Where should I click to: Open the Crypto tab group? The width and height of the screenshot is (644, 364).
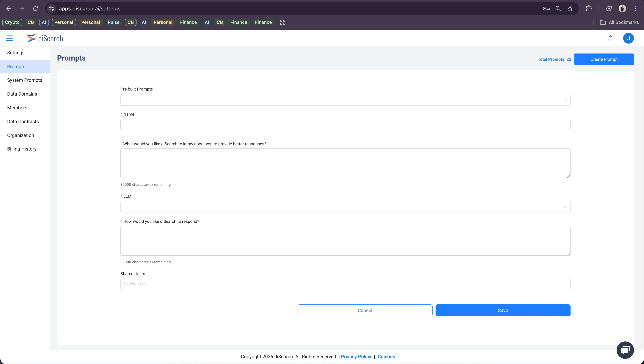12,22
